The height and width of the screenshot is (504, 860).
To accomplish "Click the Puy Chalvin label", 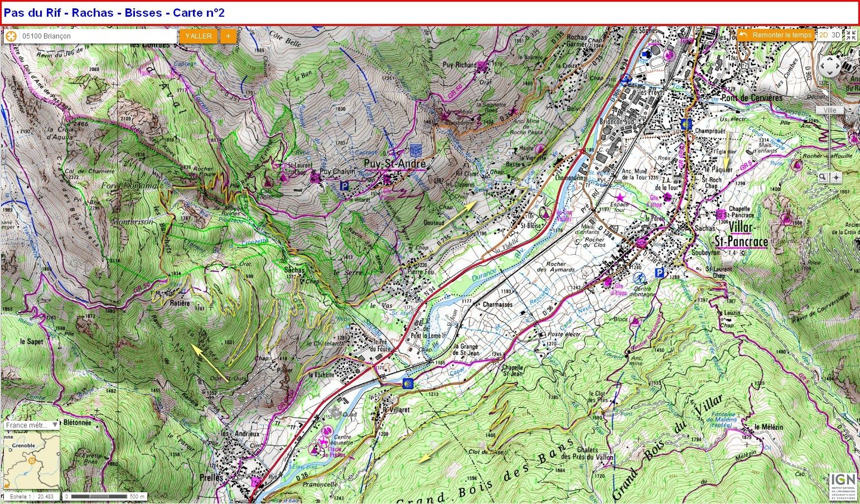I will [x=337, y=173].
